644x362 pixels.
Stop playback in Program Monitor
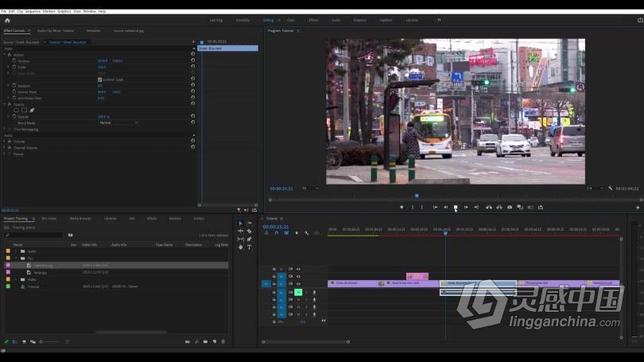click(456, 207)
